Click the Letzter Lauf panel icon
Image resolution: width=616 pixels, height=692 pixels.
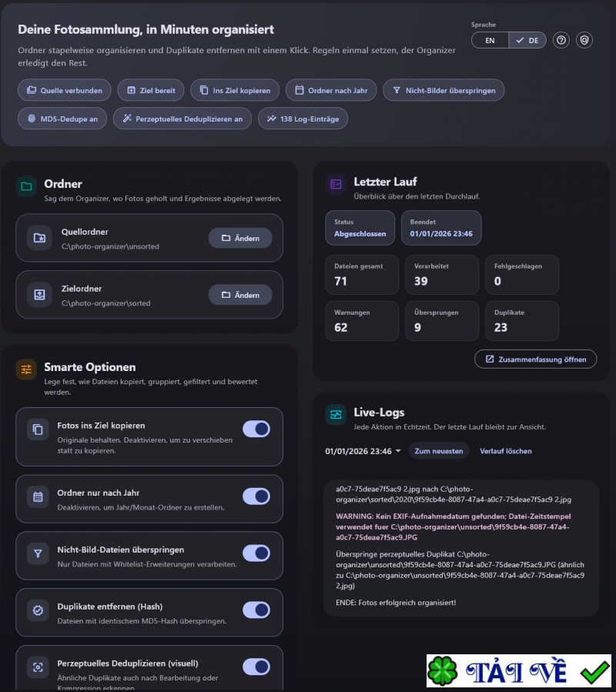coord(336,185)
